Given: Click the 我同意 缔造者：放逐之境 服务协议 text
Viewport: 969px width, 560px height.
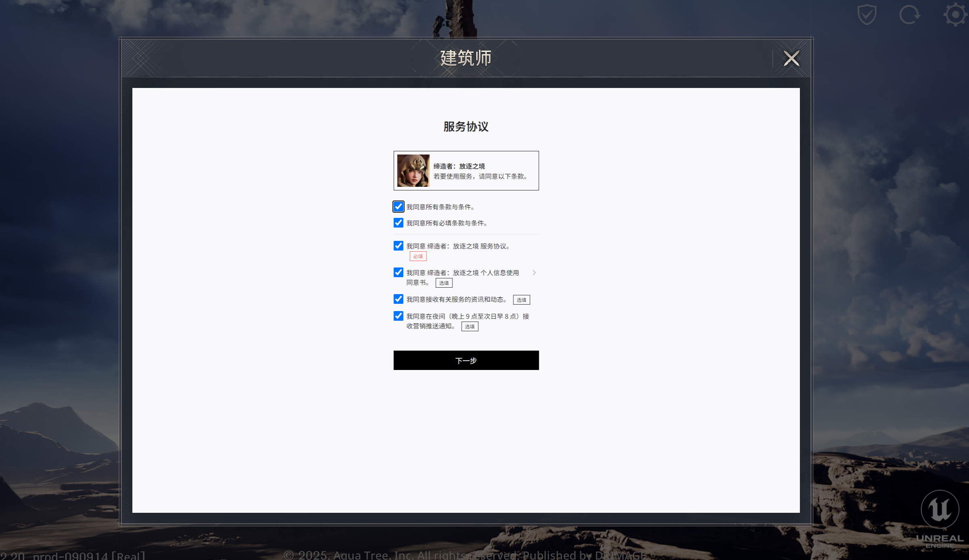Looking at the screenshot, I should [459, 246].
